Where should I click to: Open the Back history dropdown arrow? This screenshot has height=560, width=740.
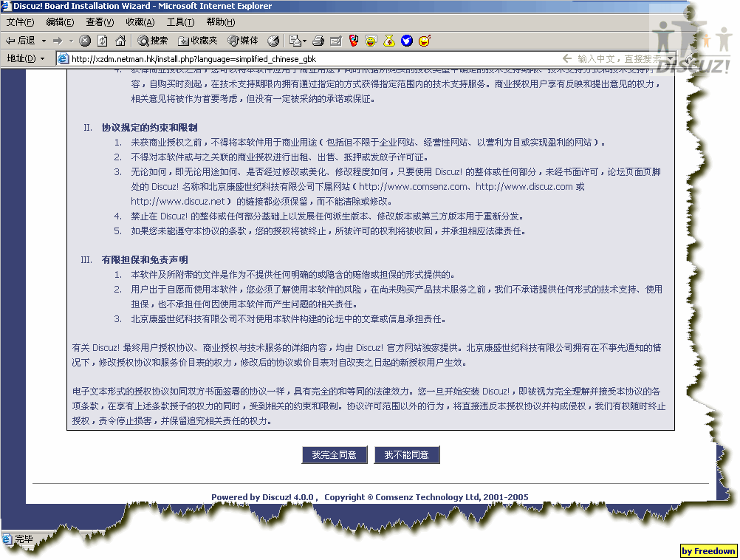(44, 41)
